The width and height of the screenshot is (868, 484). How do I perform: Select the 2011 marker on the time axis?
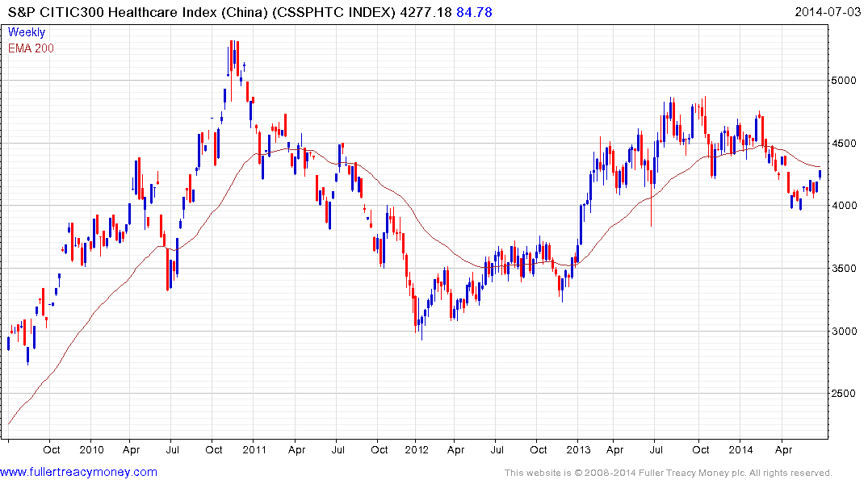[254, 450]
